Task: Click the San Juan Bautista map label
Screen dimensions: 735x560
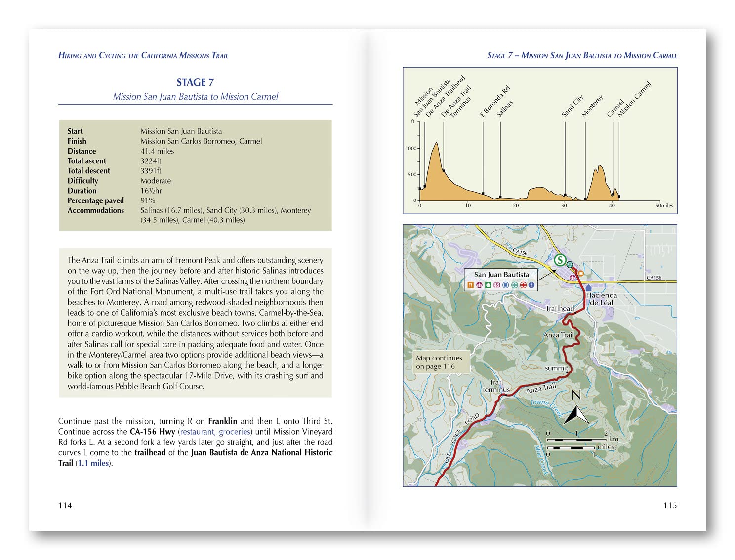Action: click(501, 275)
